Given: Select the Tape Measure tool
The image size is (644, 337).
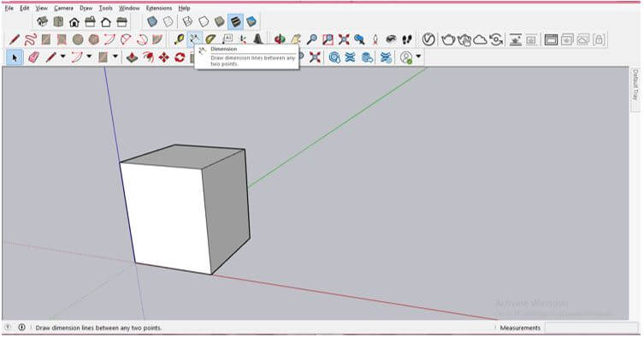Looking at the screenshot, I should pos(179,39).
